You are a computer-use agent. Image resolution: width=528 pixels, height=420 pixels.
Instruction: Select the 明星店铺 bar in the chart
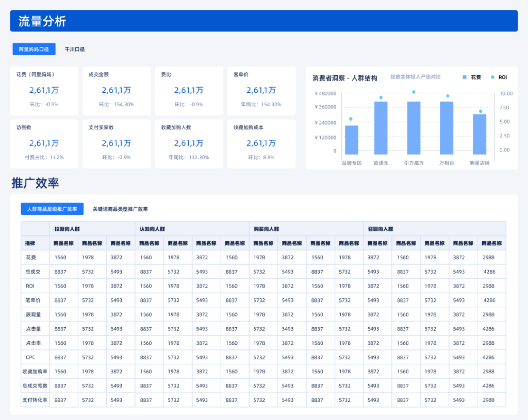pyautogui.click(x=480, y=134)
